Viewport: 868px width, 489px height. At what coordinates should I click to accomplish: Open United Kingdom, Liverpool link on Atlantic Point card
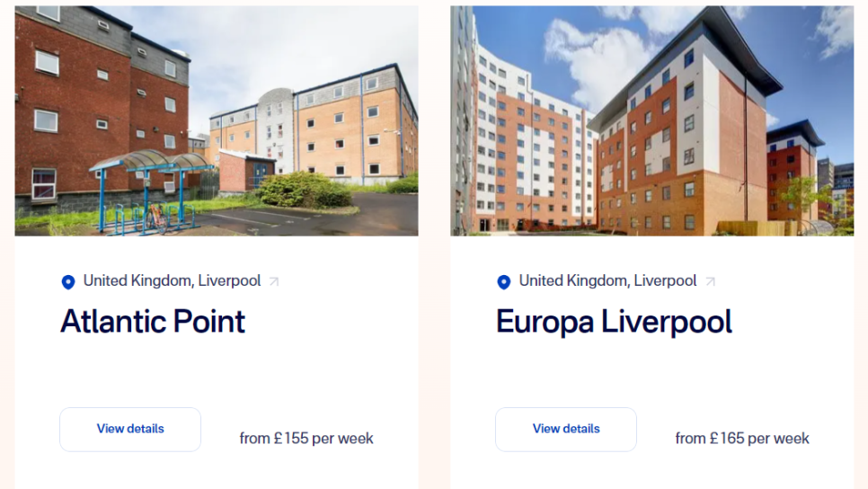click(x=172, y=280)
